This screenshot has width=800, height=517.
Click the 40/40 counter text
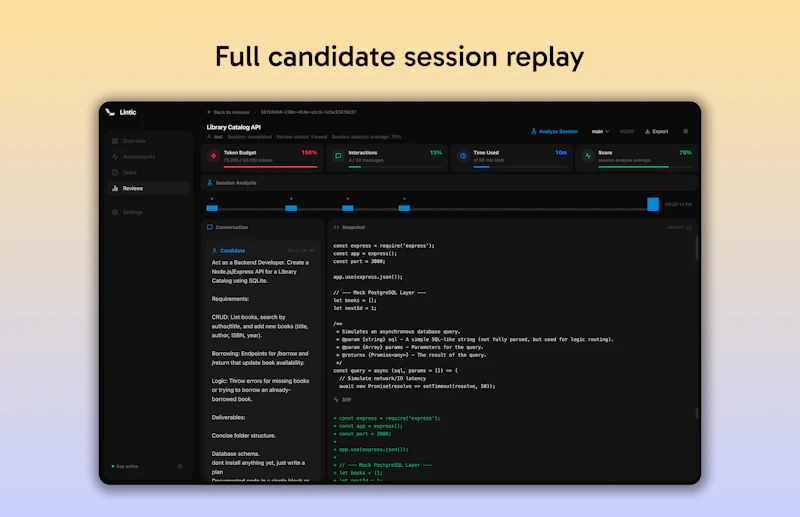627,132
